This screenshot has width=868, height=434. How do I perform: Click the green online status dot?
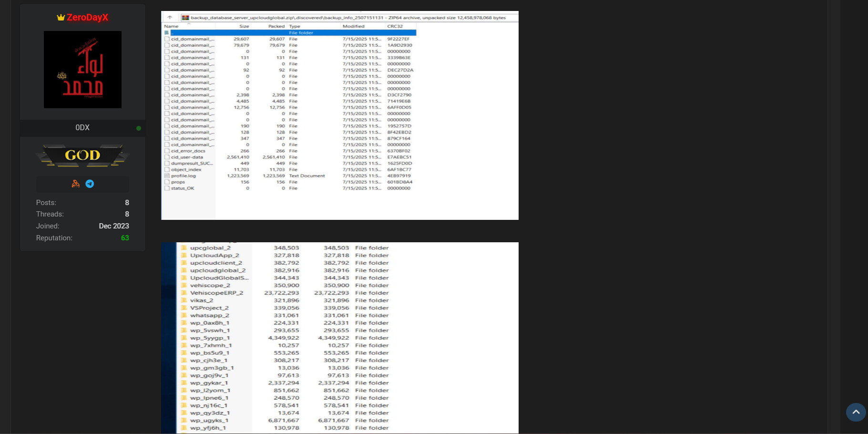tap(139, 128)
